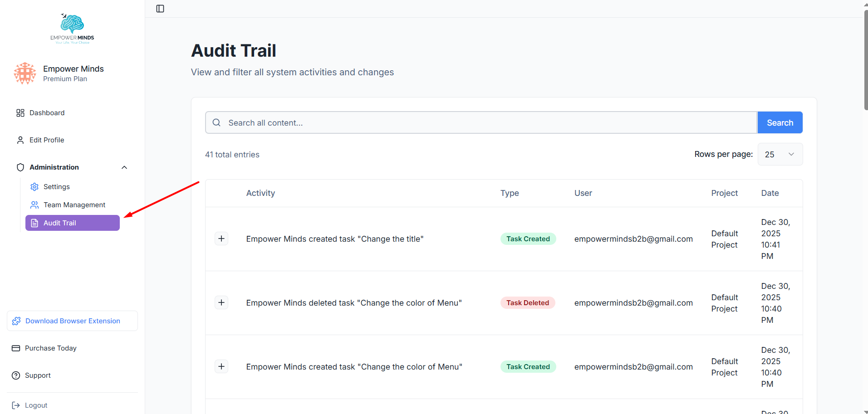The width and height of the screenshot is (868, 414).
Task: Toggle the sidebar panel icon
Action: [160, 9]
